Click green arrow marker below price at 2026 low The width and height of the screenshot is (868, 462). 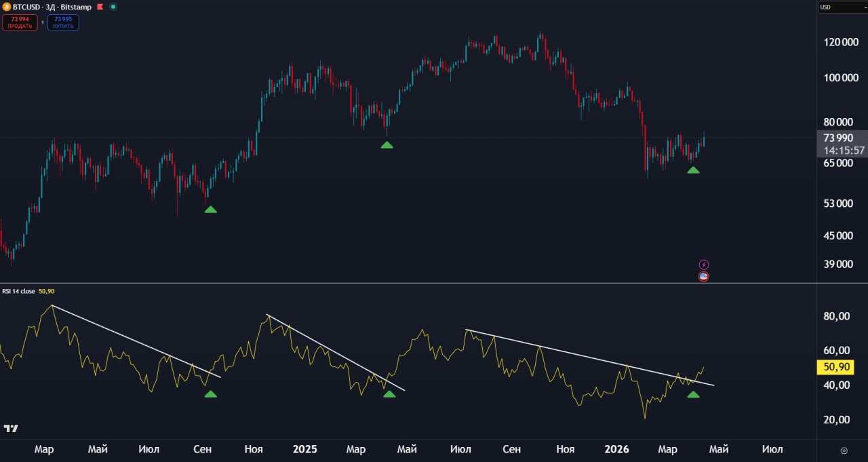point(693,170)
